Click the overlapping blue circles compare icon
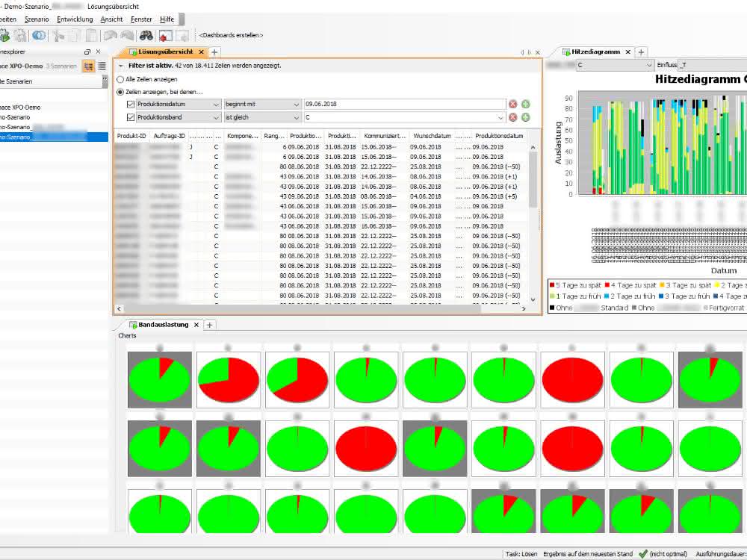The image size is (747, 560). [x=39, y=35]
